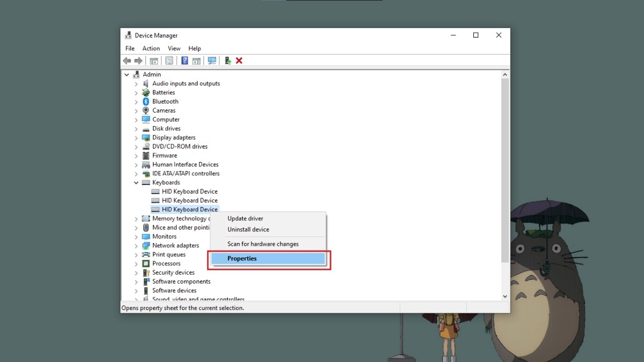Click the monitor icon beside Computer

pyautogui.click(x=145, y=120)
